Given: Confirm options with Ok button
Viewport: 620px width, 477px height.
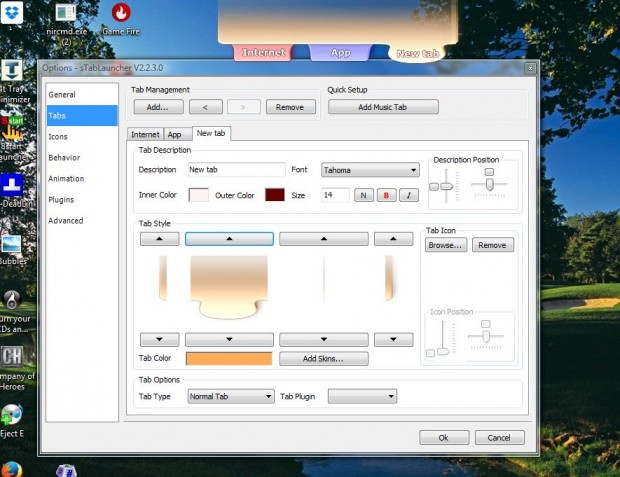Looking at the screenshot, I should tap(444, 437).
